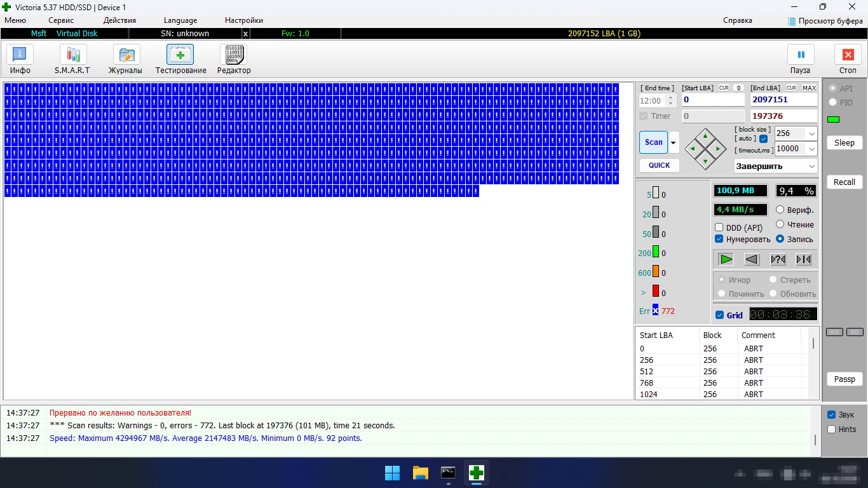Select the Запись write mode radio

click(780, 239)
